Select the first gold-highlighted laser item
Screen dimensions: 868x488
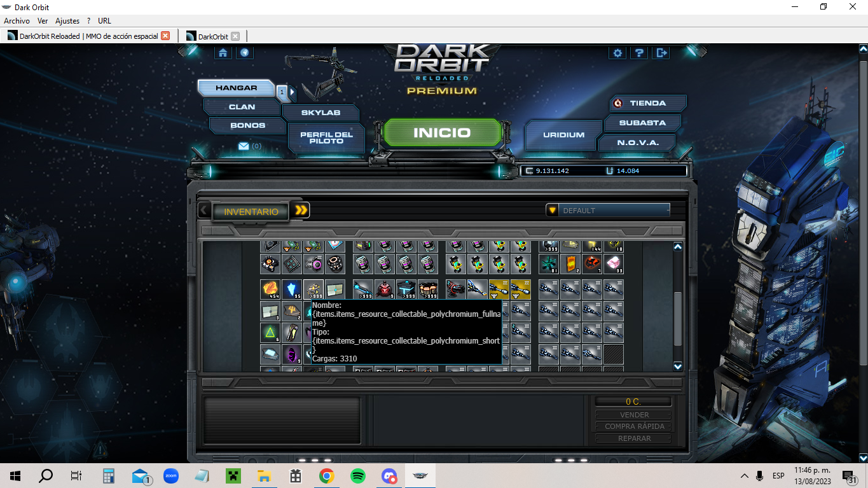(499, 289)
